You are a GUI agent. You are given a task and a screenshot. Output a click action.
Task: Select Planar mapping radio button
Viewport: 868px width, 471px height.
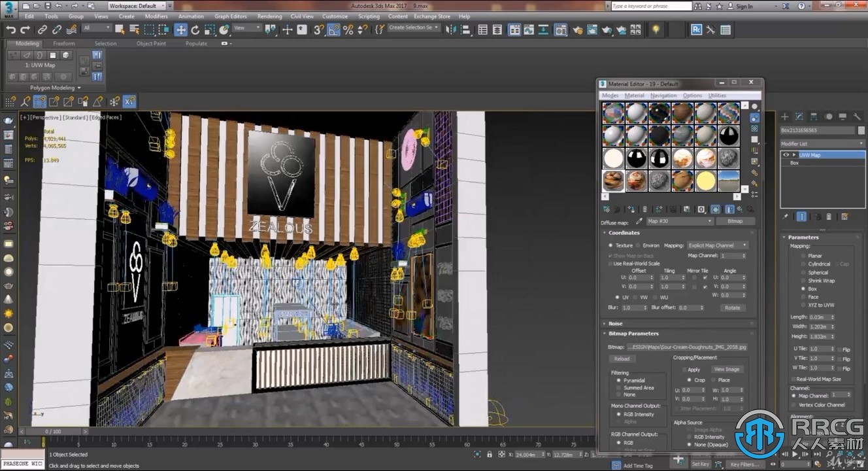(803, 256)
